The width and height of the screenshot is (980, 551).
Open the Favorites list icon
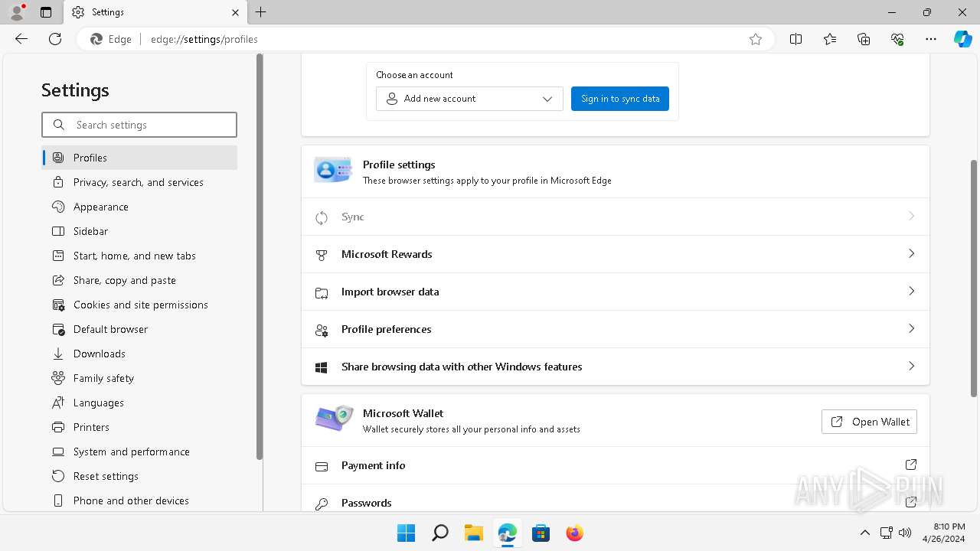pyautogui.click(x=830, y=39)
